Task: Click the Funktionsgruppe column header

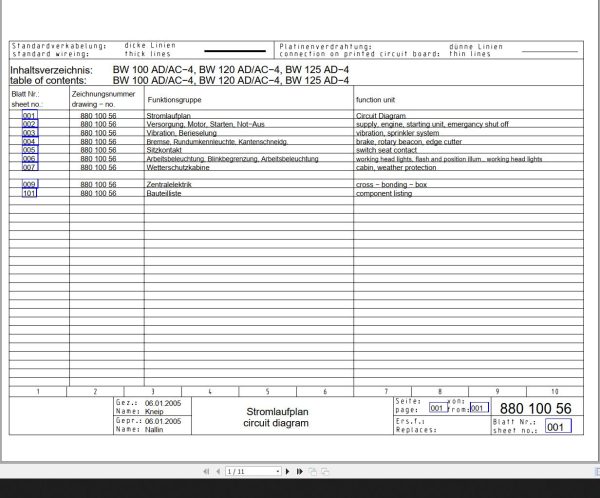Action: [x=174, y=100]
